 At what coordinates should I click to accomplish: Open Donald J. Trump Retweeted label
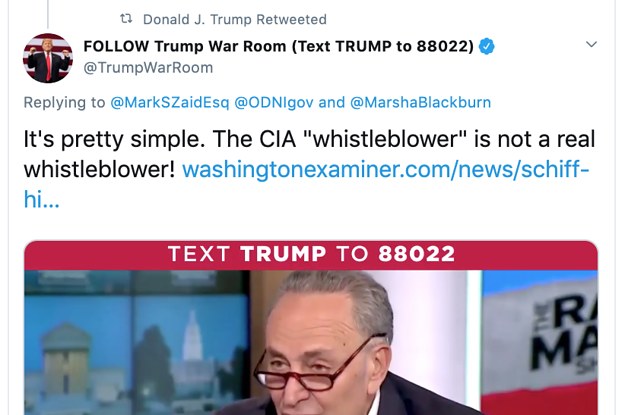[235, 19]
